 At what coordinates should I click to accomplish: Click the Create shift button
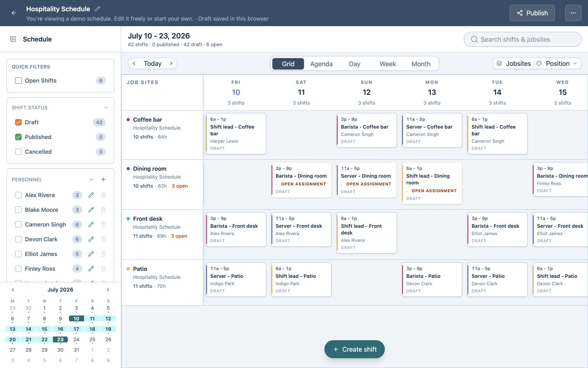click(x=354, y=349)
